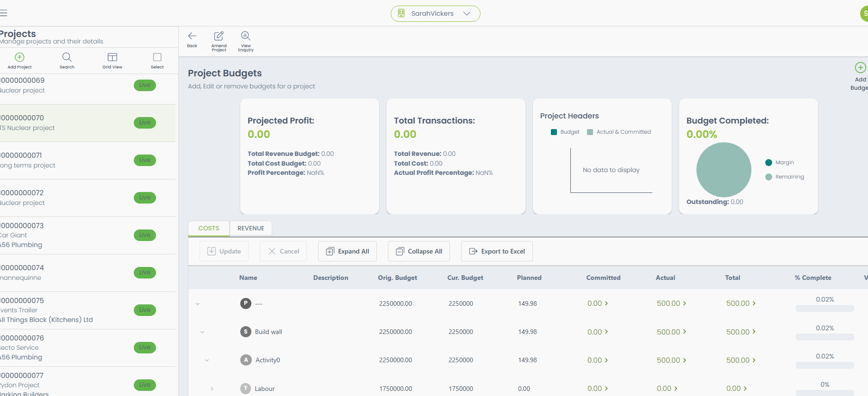This screenshot has height=396, width=868.
Task: Open the hamburger menu icon
Action: (x=3, y=13)
